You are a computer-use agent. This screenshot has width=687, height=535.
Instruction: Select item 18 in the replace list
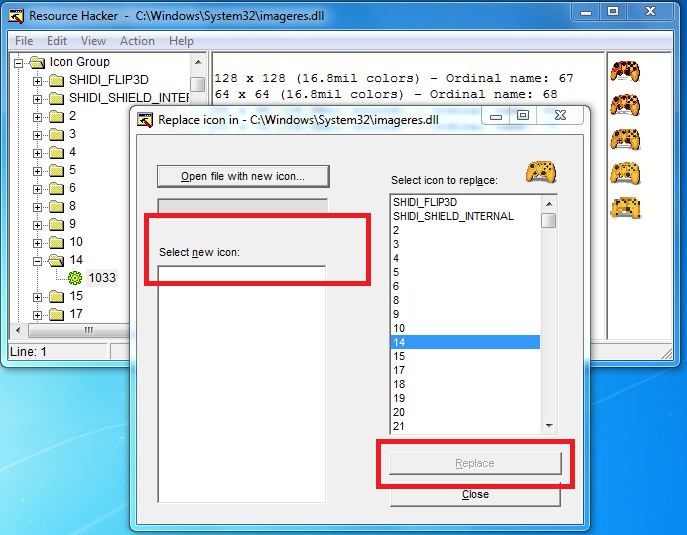point(465,384)
